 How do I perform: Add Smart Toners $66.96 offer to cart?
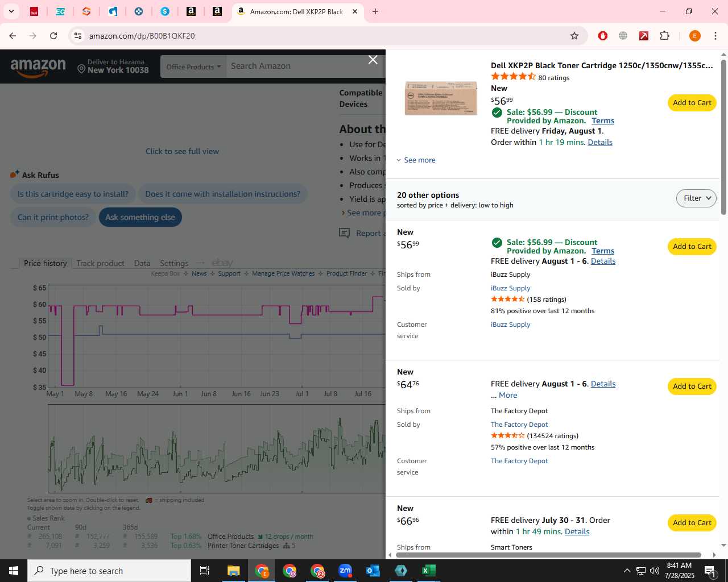[692, 523]
